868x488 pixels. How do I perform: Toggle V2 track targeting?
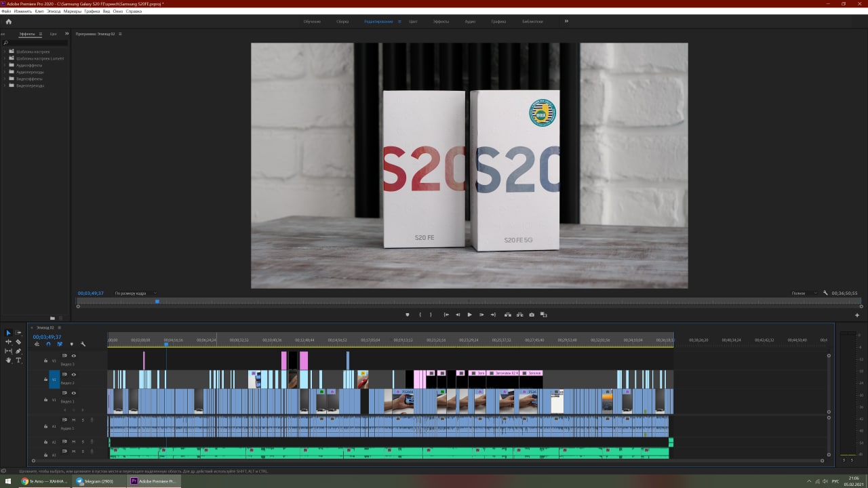click(54, 380)
